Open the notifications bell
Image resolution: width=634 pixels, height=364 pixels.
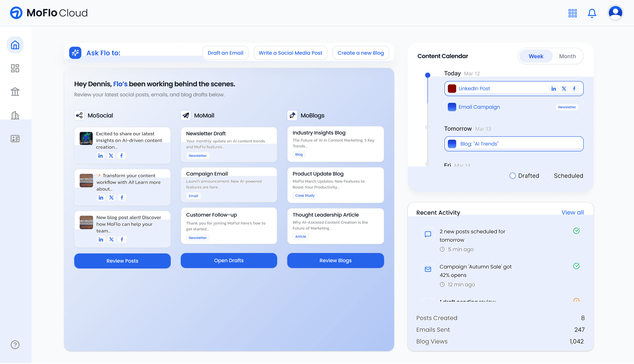592,13
